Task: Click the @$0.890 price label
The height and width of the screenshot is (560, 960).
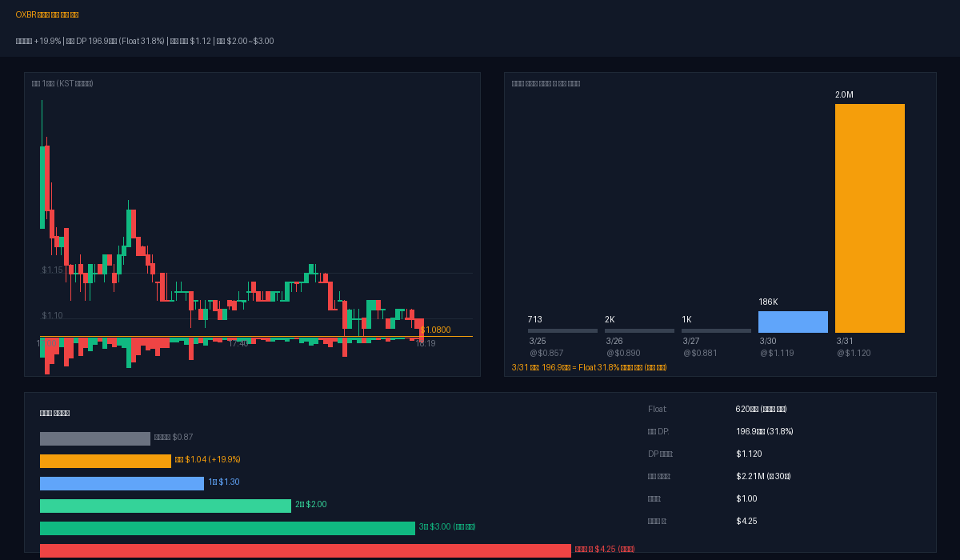Action: [x=623, y=353]
